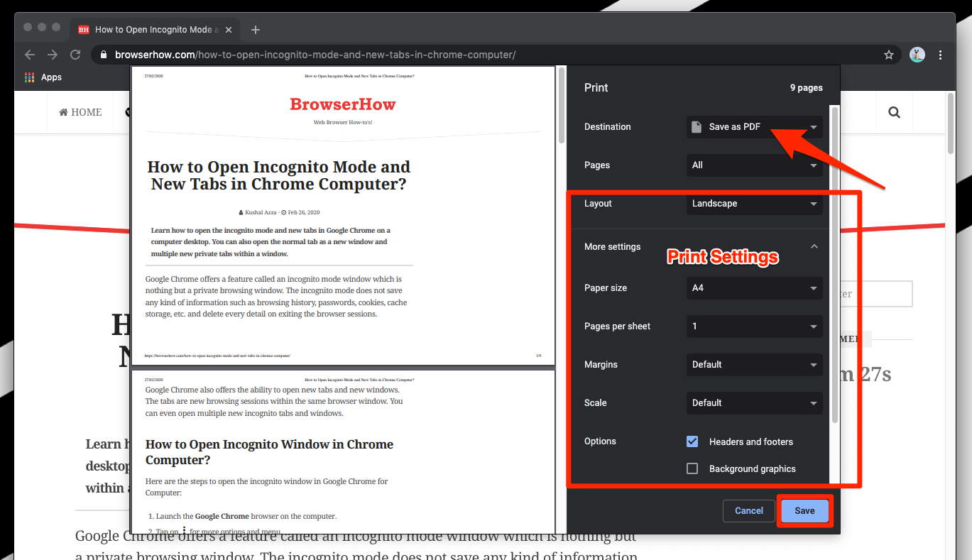Click the site search magnifier icon

[x=894, y=112]
